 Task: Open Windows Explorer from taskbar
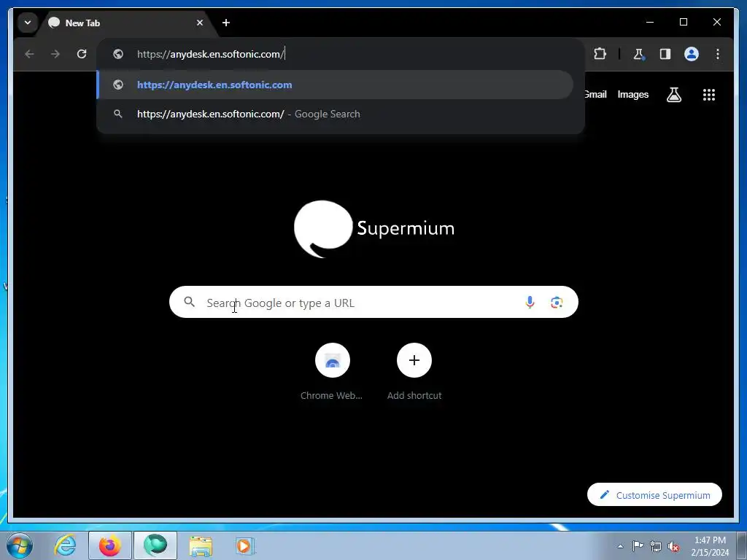(201, 545)
